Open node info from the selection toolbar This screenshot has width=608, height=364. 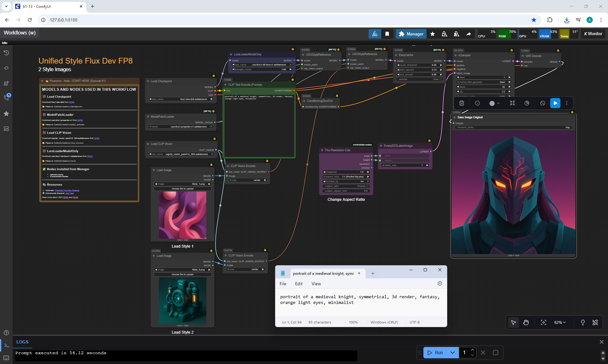coord(477,103)
